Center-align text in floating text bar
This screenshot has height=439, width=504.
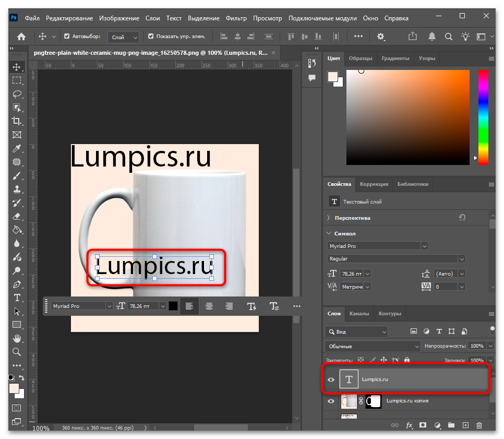point(209,306)
